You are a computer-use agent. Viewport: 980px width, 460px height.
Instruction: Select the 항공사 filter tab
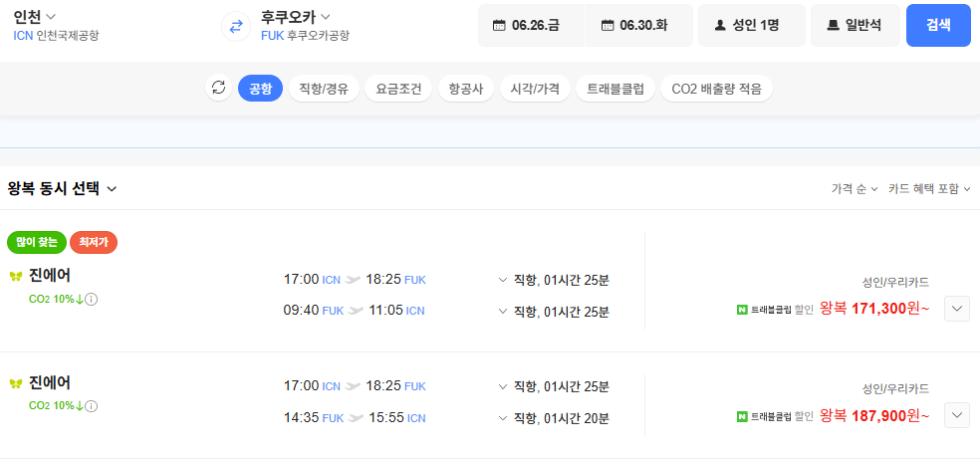[466, 89]
